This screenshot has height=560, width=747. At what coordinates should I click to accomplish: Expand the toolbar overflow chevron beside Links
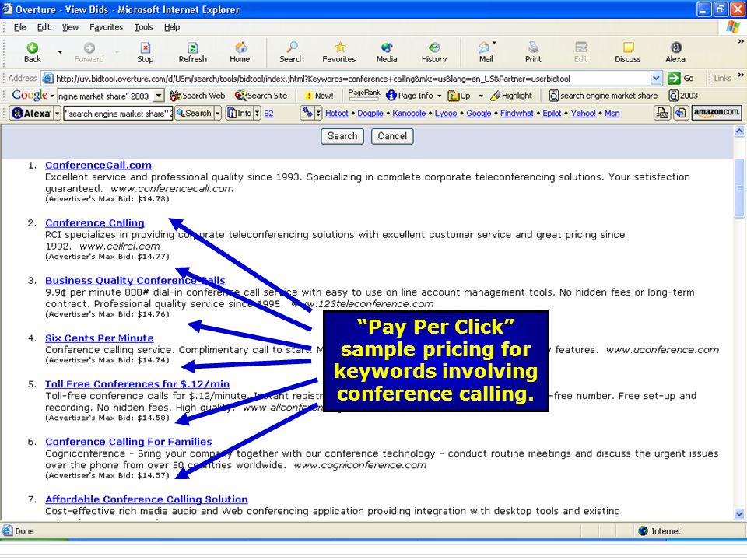click(741, 75)
